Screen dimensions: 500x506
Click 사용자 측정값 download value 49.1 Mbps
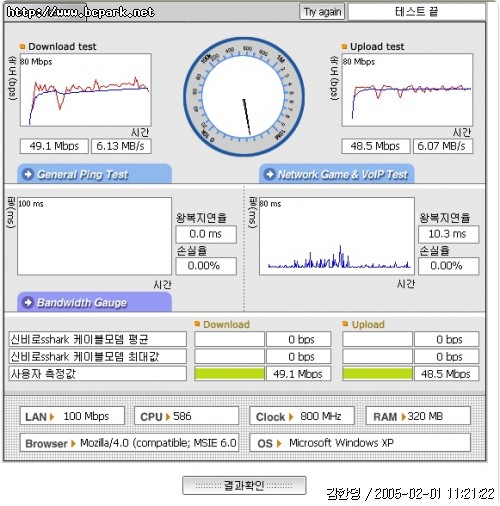(299, 374)
